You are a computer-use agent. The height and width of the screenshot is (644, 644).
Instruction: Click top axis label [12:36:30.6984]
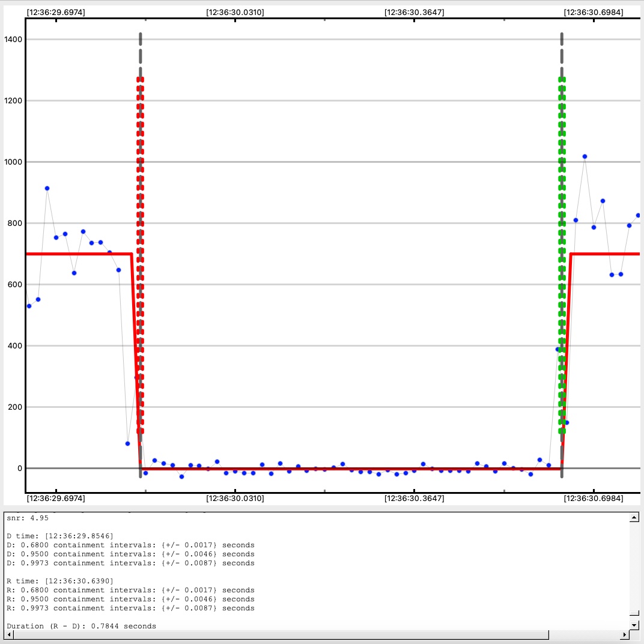click(594, 13)
